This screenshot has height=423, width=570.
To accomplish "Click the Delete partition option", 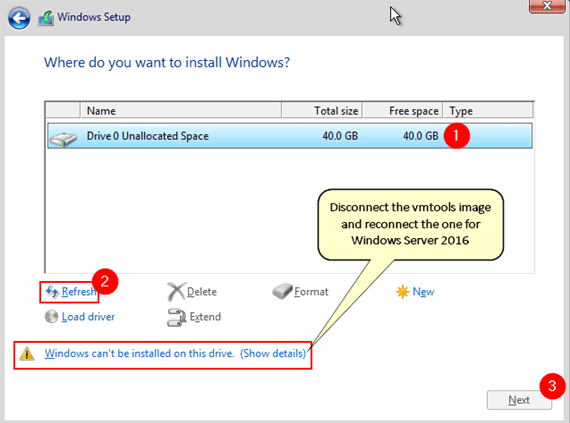I will (x=202, y=291).
